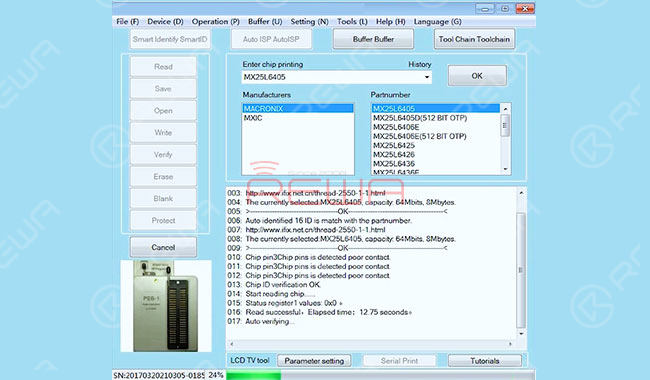Open the Buffer Buffer button

click(x=373, y=39)
